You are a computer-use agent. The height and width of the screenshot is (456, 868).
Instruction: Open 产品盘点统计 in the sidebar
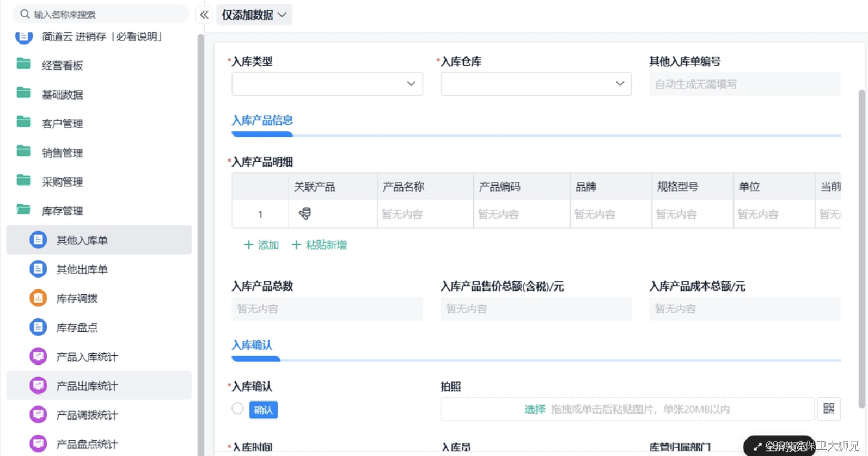pos(99,443)
